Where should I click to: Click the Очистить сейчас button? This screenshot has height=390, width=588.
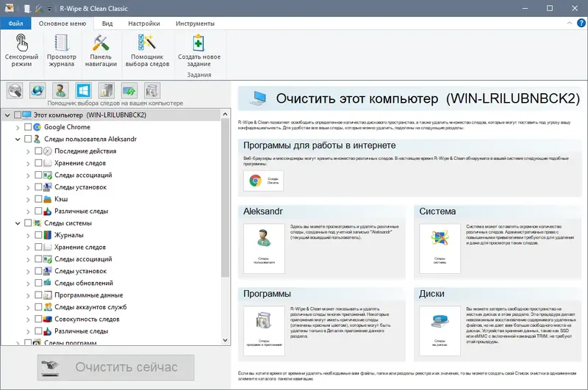pyautogui.click(x=115, y=367)
